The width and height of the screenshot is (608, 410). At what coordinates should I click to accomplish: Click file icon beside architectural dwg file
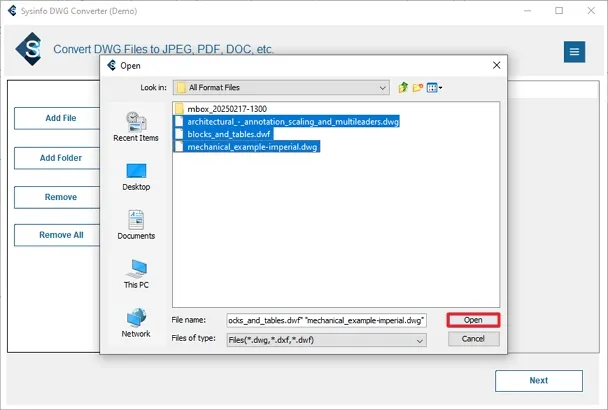coord(179,121)
